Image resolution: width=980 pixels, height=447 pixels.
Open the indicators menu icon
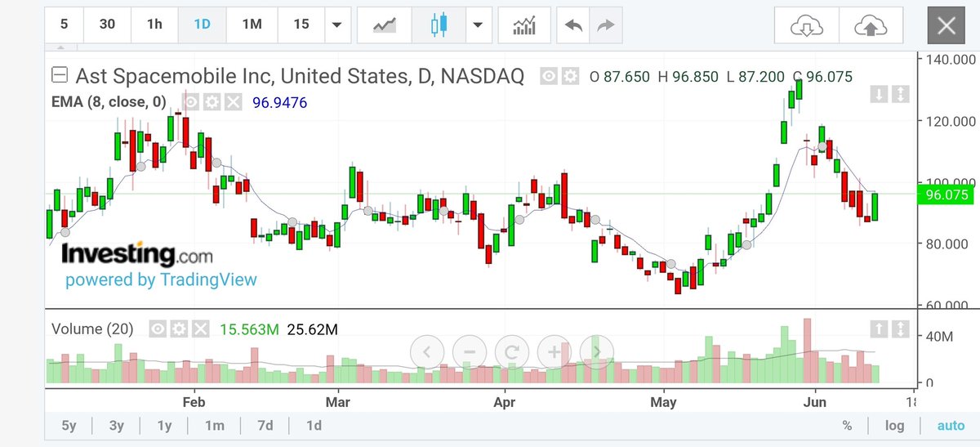coord(524,25)
